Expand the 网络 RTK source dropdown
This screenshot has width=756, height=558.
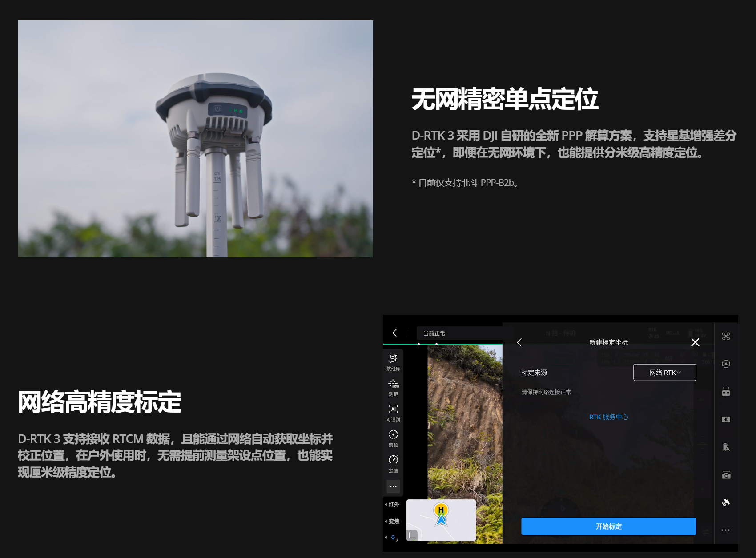(664, 373)
